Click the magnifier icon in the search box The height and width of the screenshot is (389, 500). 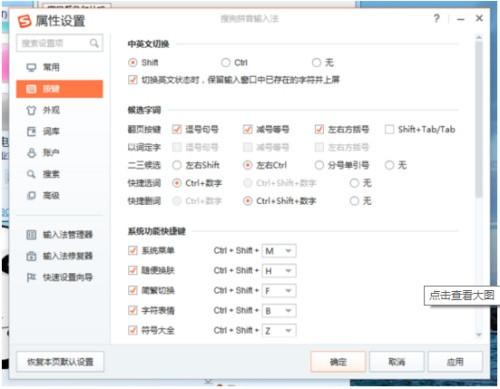click(94, 43)
